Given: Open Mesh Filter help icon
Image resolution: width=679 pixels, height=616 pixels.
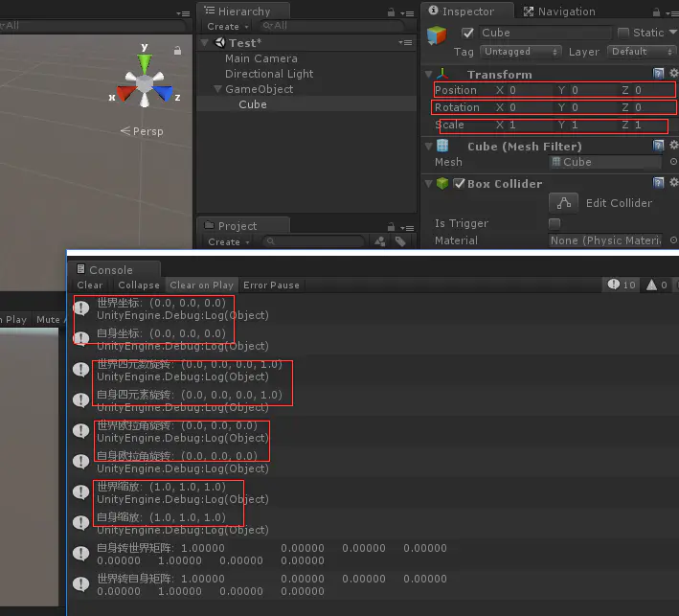Looking at the screenshot, I should click(x=658, y=146).
